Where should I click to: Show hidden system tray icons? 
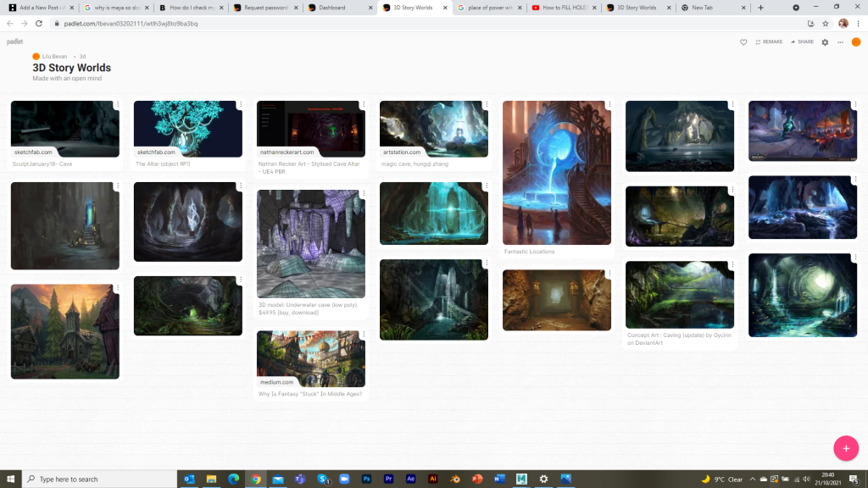coord(752,480)
